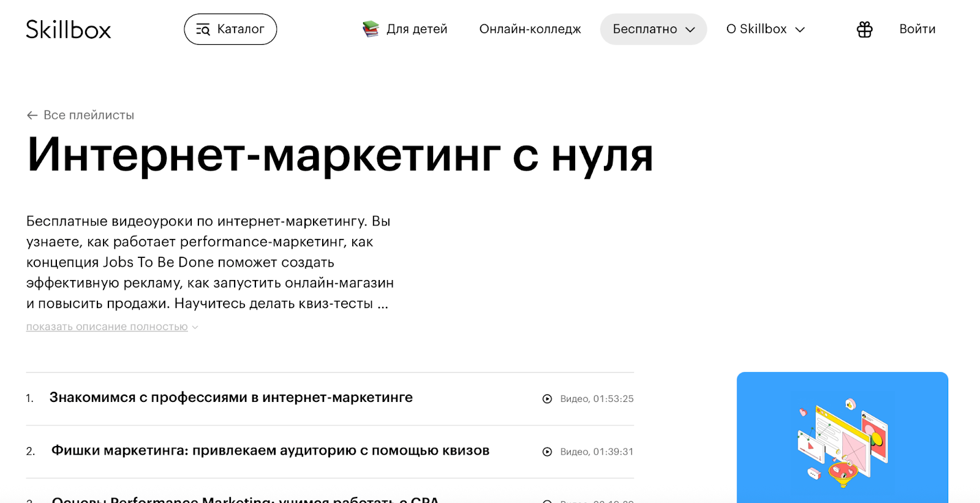The image size is (980, 503).
Task: Click the back arrow before Все плейлисты
Action: click(32, 115)
